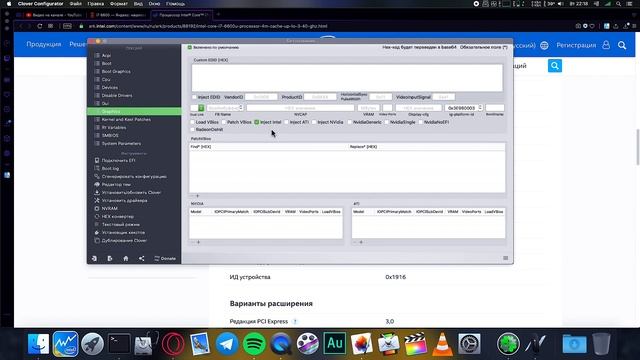Add a row to the ATI table
This screenshot has height=360, width=640.
(361, 242)
